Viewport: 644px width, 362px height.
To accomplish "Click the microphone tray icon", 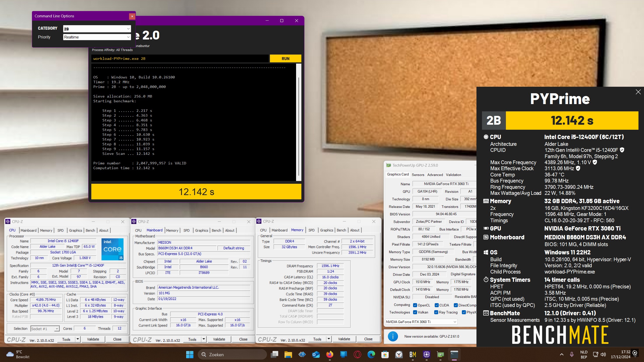I will coord(572,354).
